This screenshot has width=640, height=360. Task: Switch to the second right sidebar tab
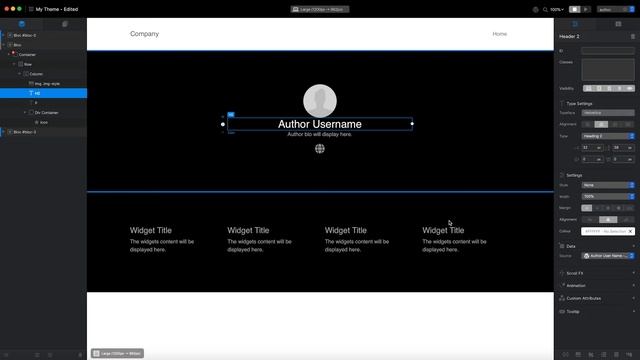coord(618,24)
